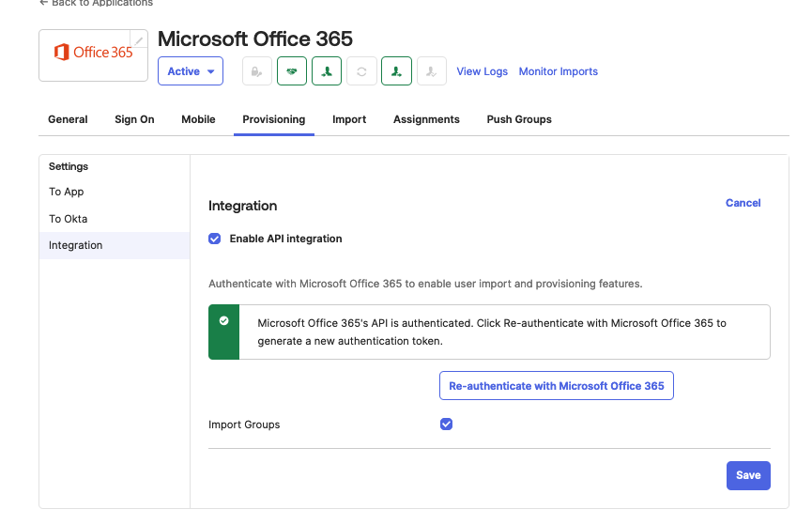Screen dimensions: 812x525
Task: Switch to the Assignments tab
Action: [426, 119]
